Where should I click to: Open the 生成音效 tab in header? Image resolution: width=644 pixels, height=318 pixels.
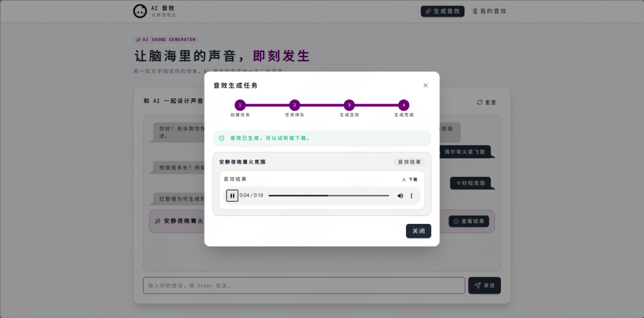[x=442, y=11]
